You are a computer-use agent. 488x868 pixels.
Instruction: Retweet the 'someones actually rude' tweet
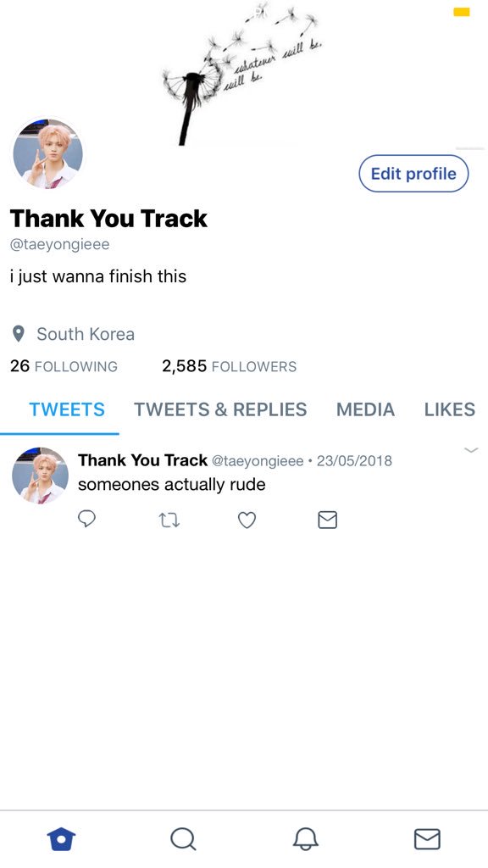tap(169, 520)
